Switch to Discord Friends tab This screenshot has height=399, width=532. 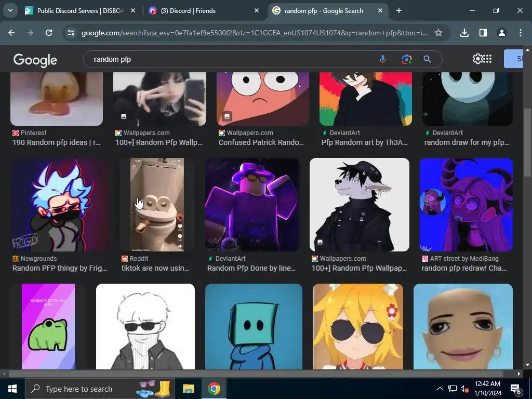[x=205, y=11]
